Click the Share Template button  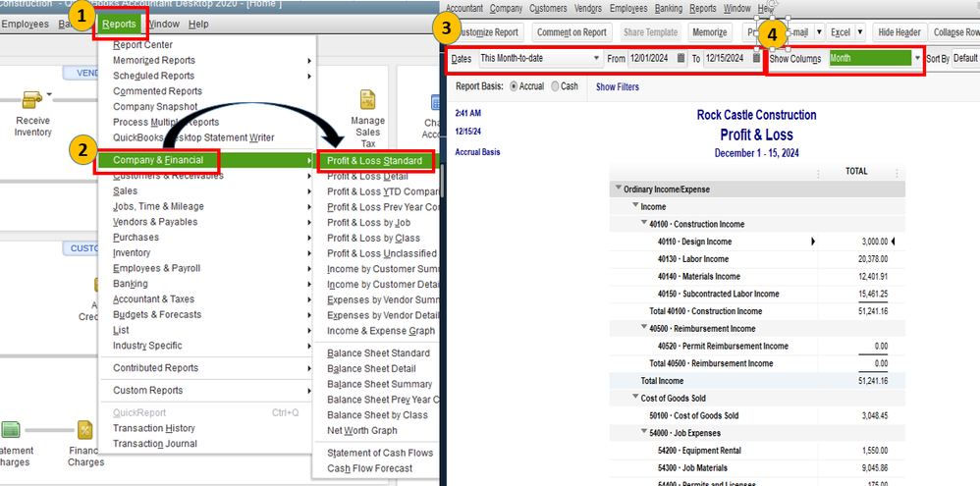click(650, 31)
